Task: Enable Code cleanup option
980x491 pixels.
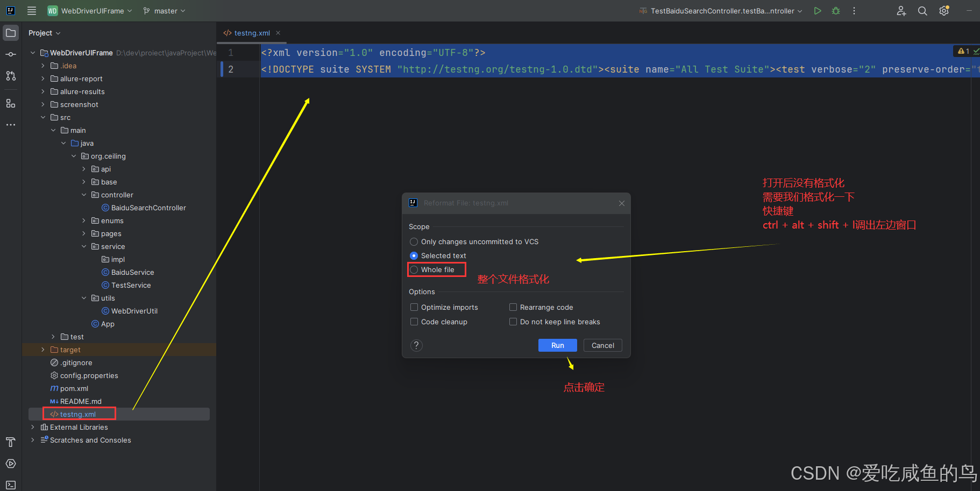Action: (x=438, y=322)
